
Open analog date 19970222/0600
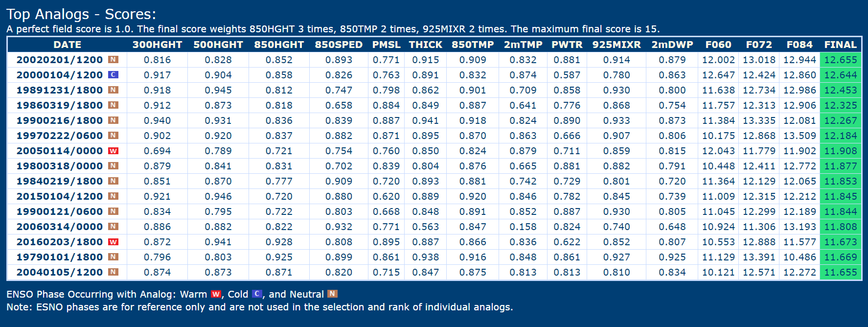(60, 136)
